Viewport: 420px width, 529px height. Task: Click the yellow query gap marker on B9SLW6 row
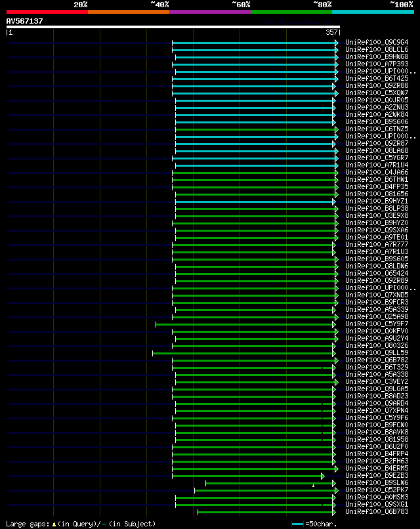tap(314, 486)
